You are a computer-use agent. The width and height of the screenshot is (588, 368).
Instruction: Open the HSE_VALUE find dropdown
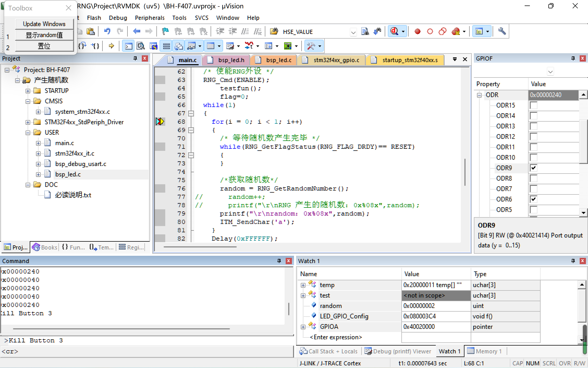pos(353,32)
